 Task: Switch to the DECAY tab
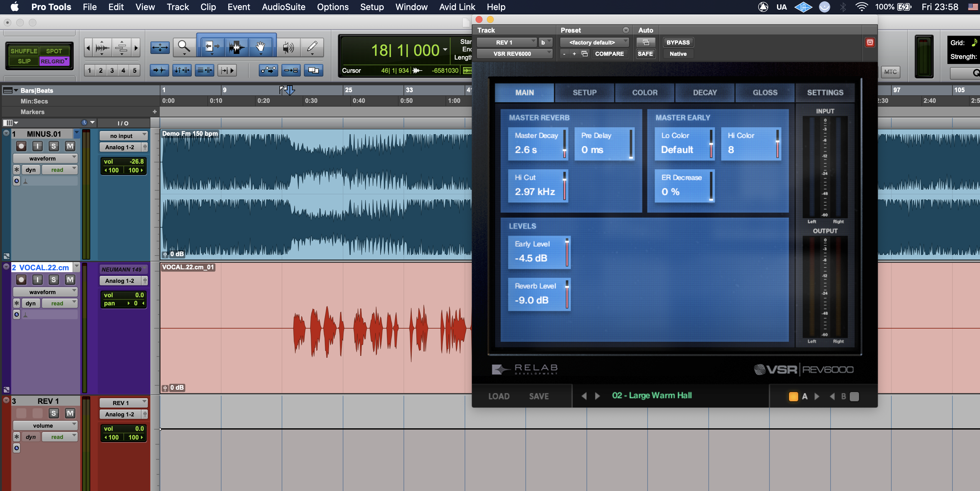coord(704,92)
